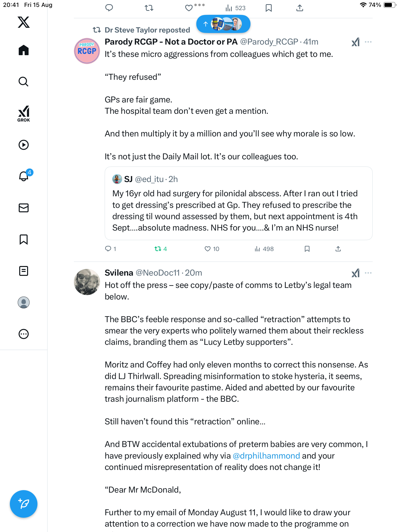Open the search magnifier in sidebar
Viewport: 399px width, 532px height.
coord(24,82)
